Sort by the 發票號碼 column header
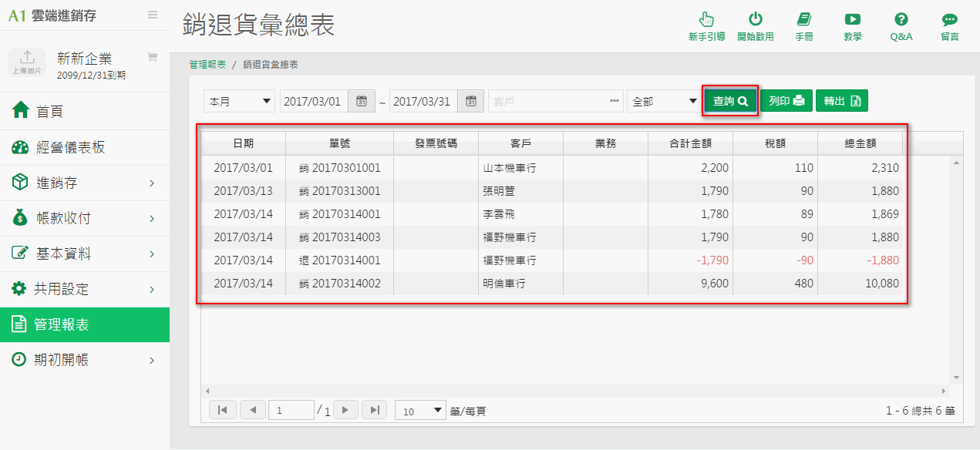This screenshot has width=980, height=450. [436, 143]
